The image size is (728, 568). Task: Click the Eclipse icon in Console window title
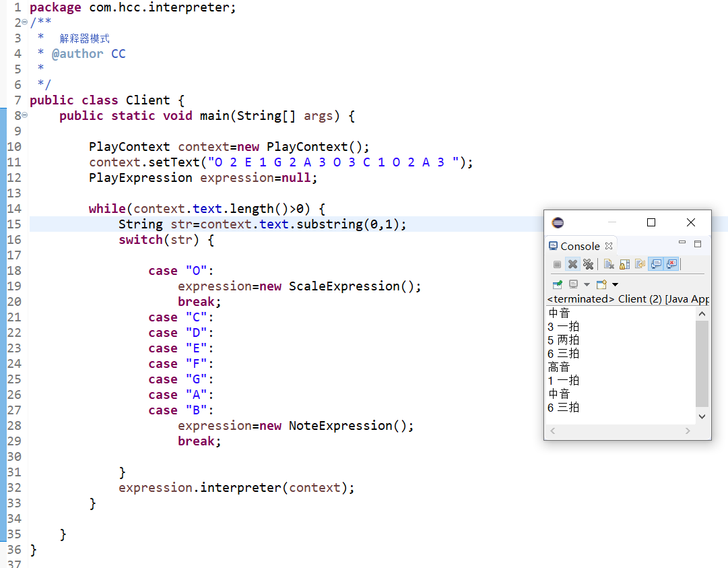tap(558, 222)
